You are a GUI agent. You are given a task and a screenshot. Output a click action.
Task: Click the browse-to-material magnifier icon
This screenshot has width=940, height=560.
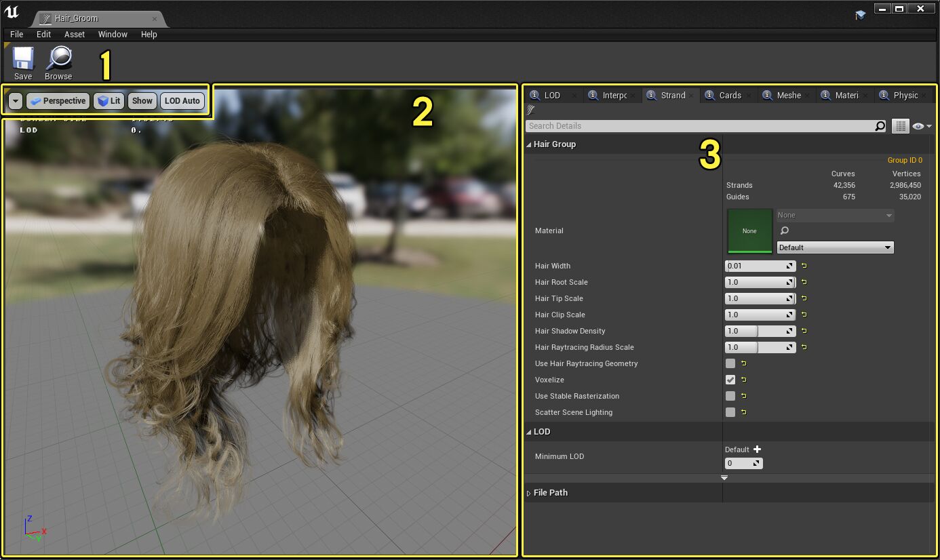pyautogui.click(x=785, y=231)
